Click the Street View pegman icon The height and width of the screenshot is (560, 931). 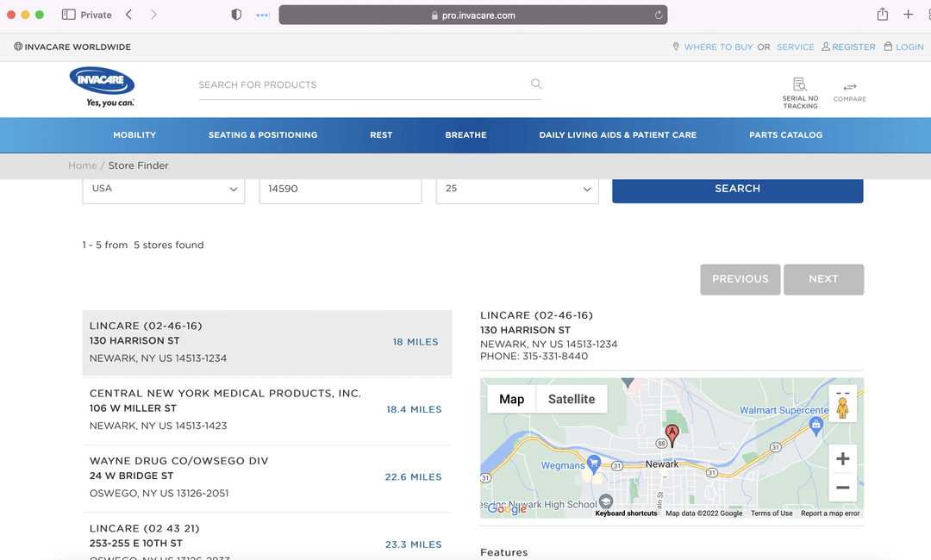point(842,407)
